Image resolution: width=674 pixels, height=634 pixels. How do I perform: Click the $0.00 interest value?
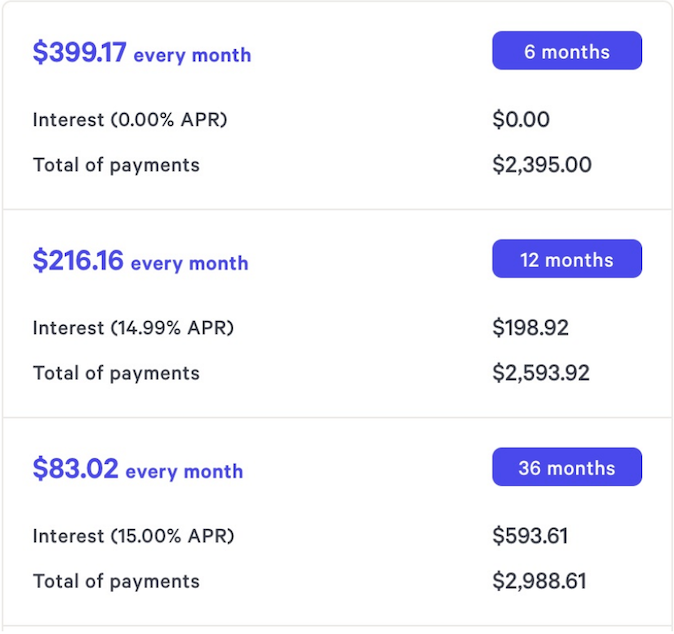521,120
